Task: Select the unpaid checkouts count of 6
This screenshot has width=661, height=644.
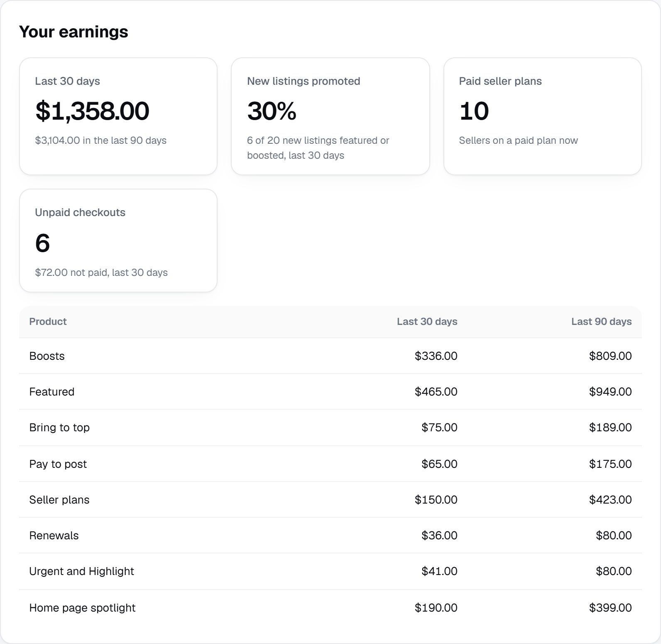Action: [x=43, y=243]
